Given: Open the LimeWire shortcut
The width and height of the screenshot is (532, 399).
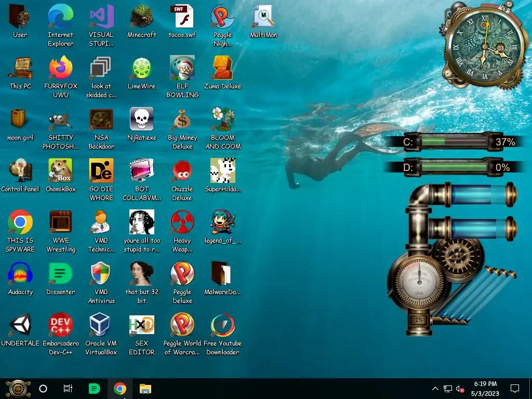Looking at the screenshot, I should (x=141, y=72).
